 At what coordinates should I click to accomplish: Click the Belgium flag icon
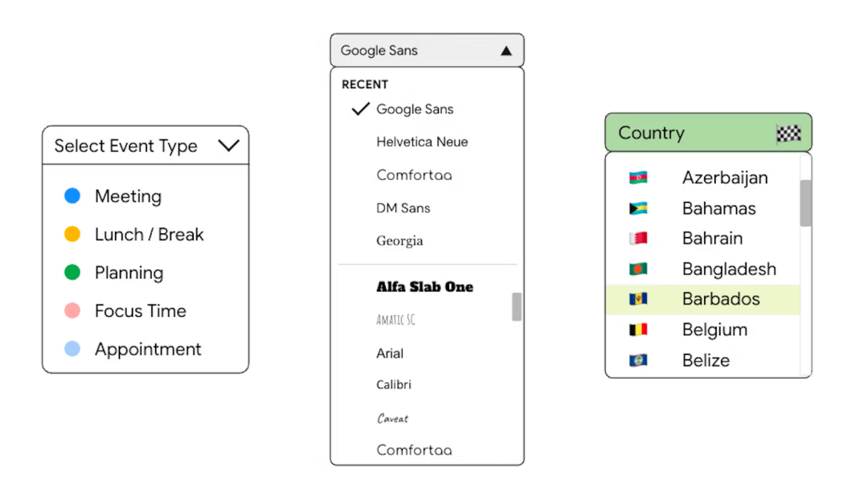pyautogui.click(x=638, y=330)
